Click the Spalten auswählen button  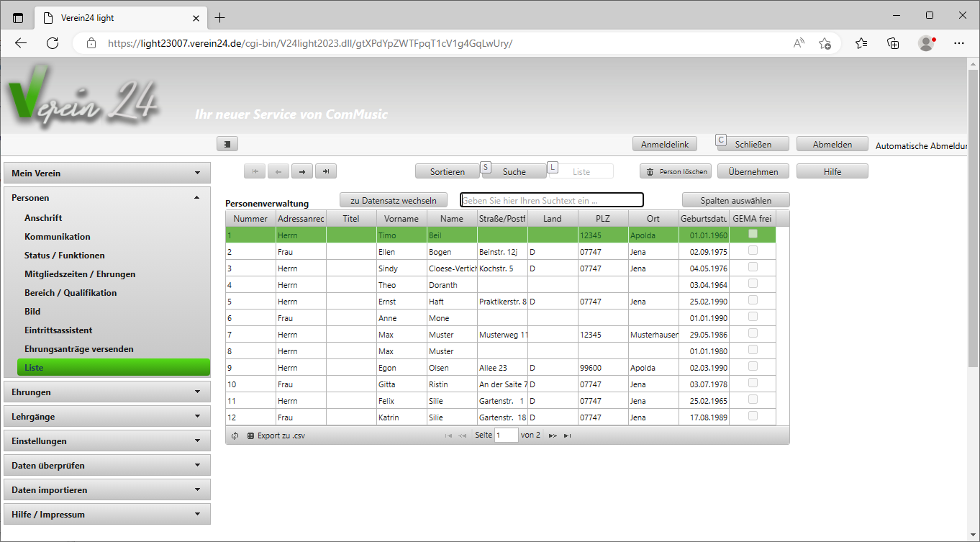(x=735, y=200)
